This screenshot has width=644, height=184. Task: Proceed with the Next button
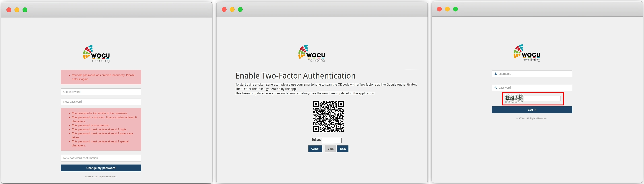tap(343, 149)
